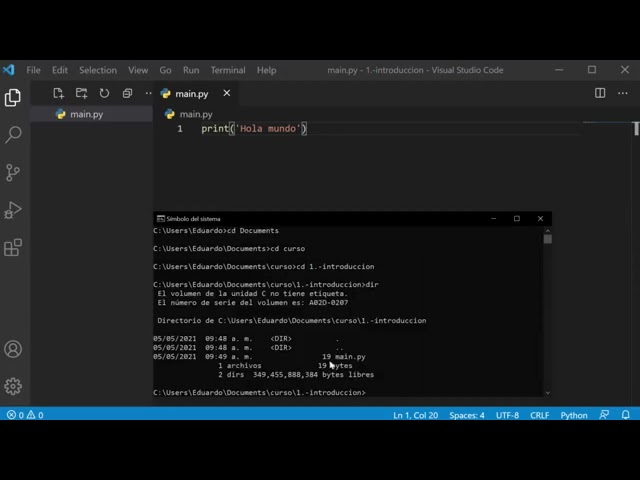
Task: Collapse all folders in Explorer
Action: (127, 93)
